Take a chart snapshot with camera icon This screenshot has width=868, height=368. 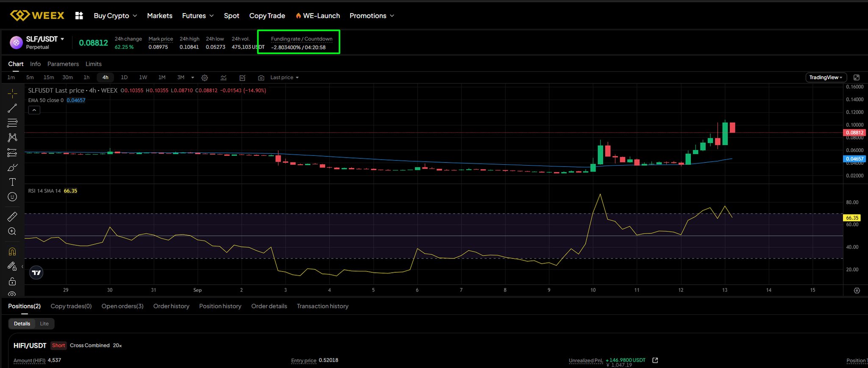click(x=261, y=78)
